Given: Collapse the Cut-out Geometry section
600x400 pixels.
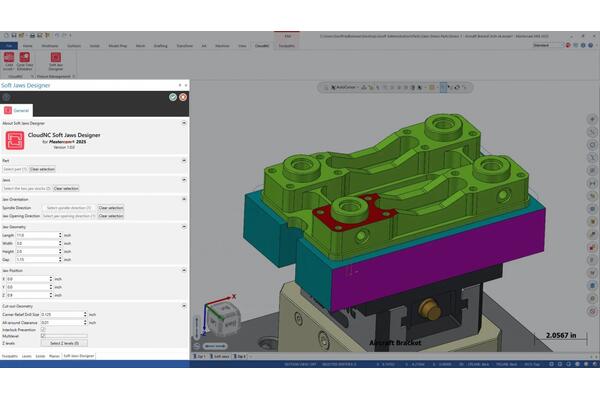Looking at the screenshot, I should pos(184,306).
